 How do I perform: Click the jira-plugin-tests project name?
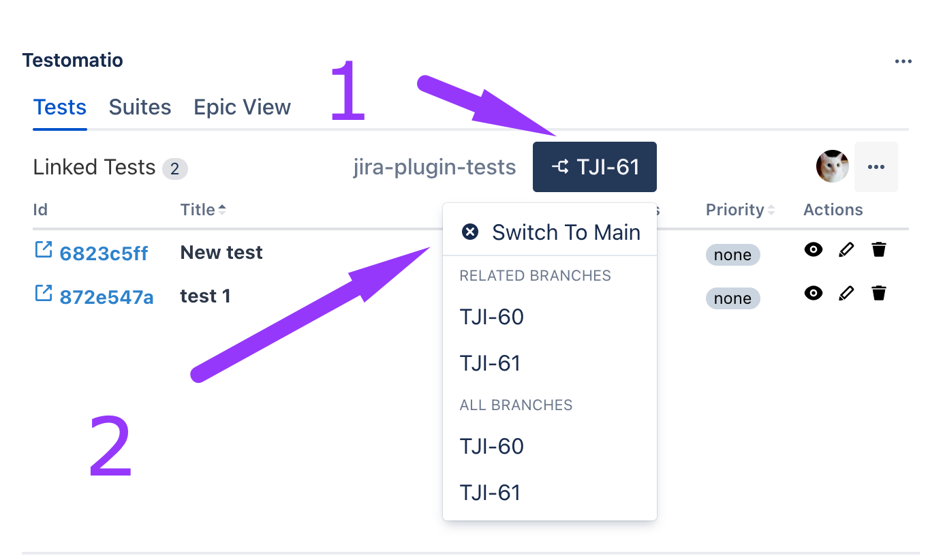point(434,167)
